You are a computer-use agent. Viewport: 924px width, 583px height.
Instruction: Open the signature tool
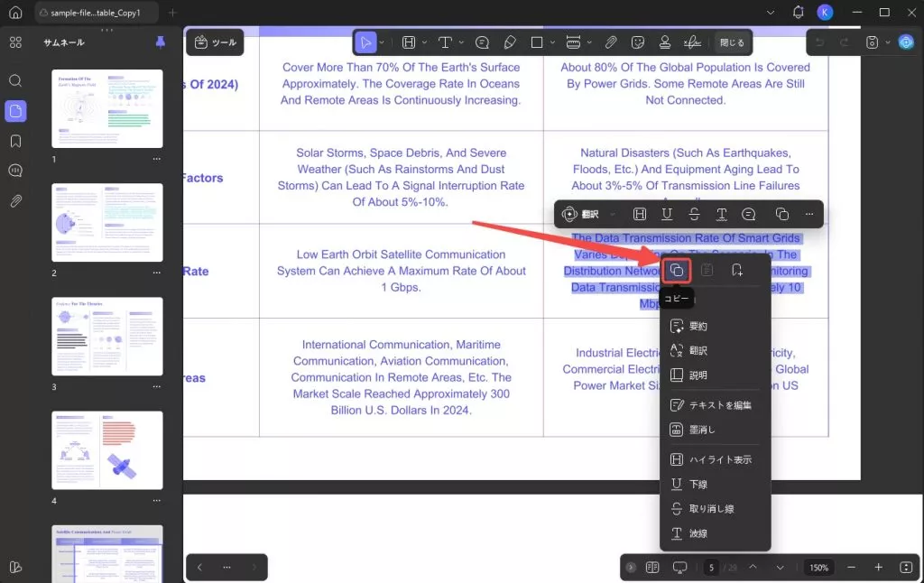click(x=692, y=42)
